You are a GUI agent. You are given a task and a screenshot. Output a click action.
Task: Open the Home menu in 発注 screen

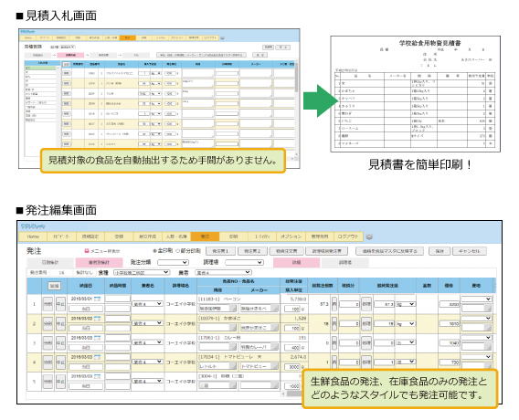pos(33,236)
